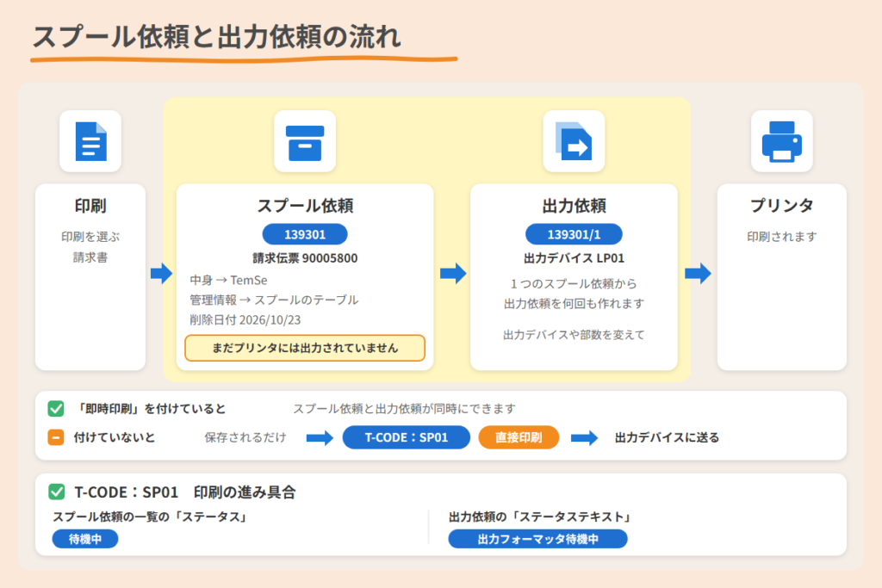Viewport: 882px width, 588px height.
Task: Click the blue document icon above 印刷
Action: [90, 141]
